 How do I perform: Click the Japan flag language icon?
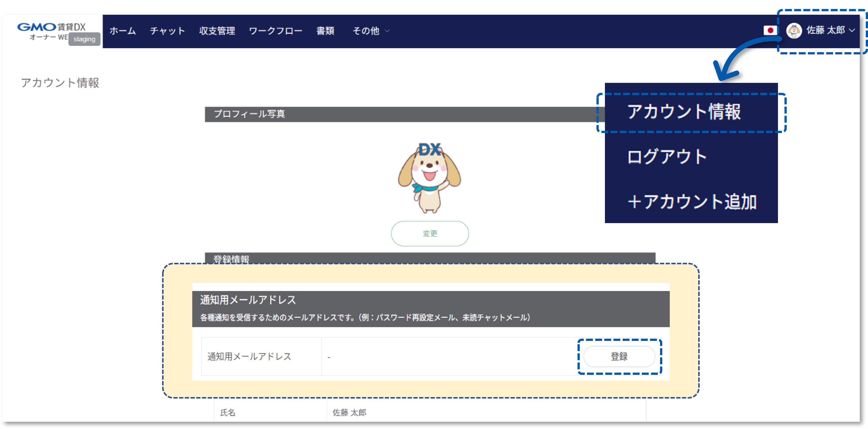(770, 30)
